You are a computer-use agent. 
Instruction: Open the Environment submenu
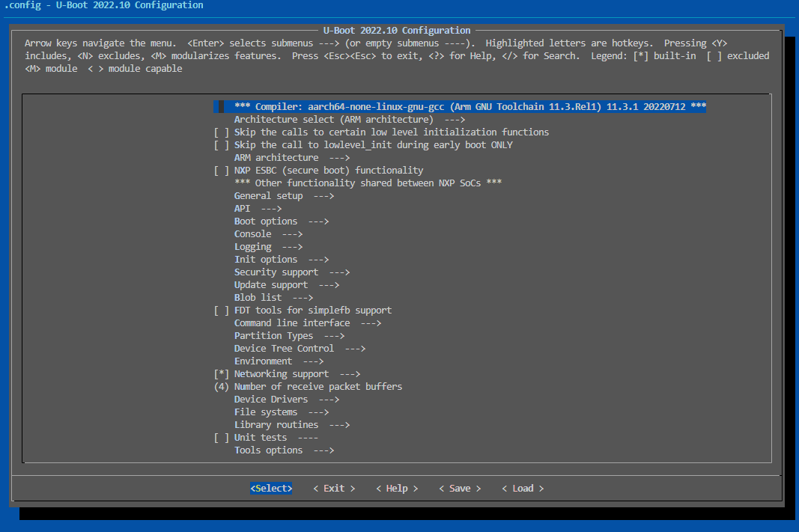point(279,361)
